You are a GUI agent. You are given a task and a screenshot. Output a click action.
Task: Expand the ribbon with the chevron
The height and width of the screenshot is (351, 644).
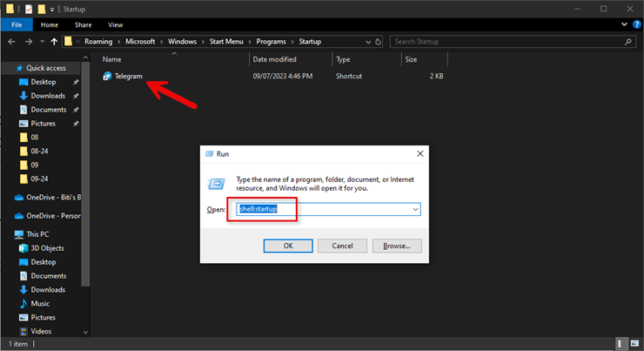622,25
